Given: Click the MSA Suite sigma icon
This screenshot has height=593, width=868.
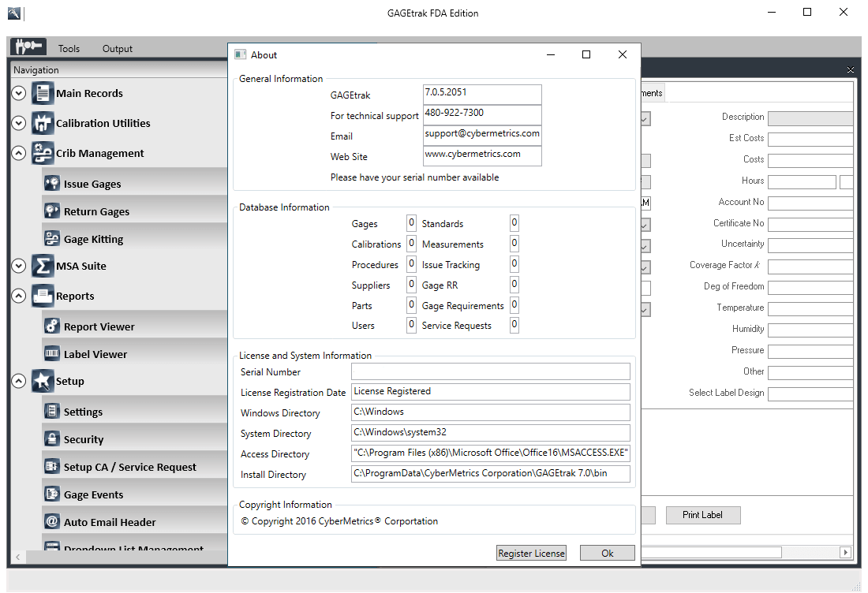Looking at the screenshot, I should [x=43, y=267].
